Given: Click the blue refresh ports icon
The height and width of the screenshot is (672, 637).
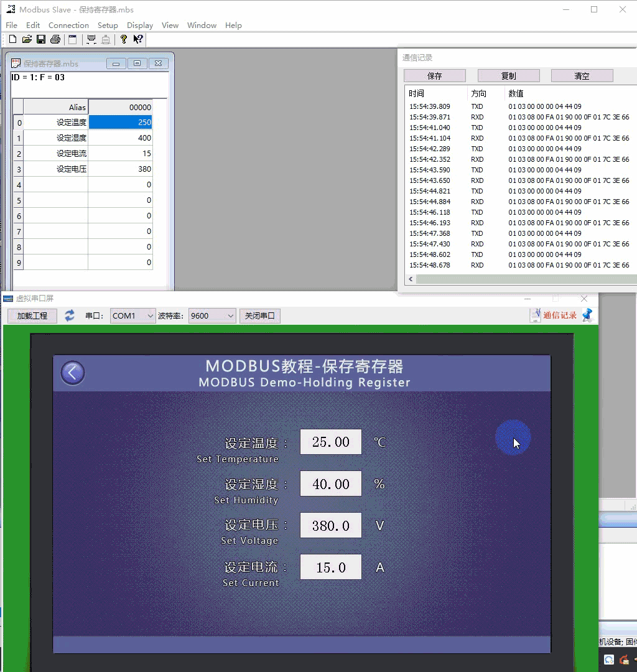Looking at the screenshot, I should tap(70, 316).
